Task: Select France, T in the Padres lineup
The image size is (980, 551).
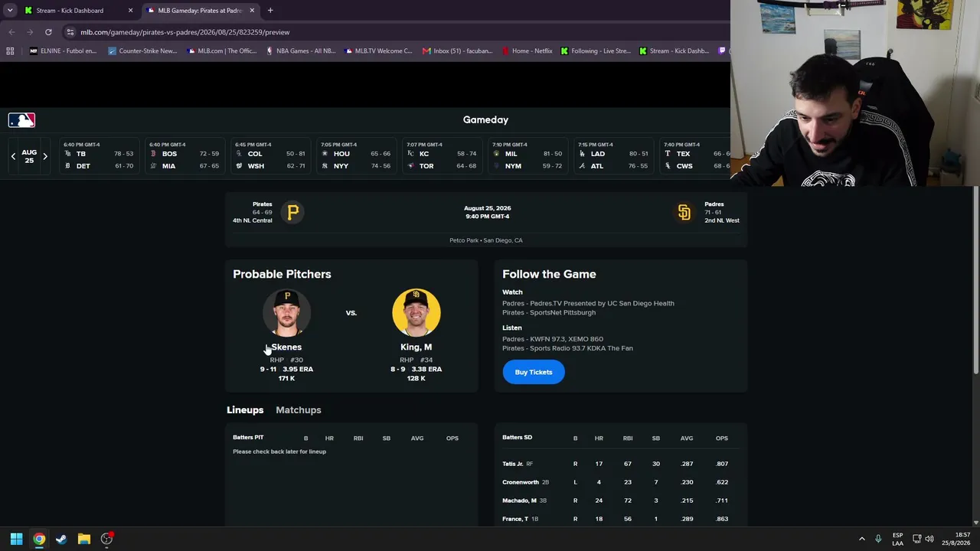Action: click(515, 519)
